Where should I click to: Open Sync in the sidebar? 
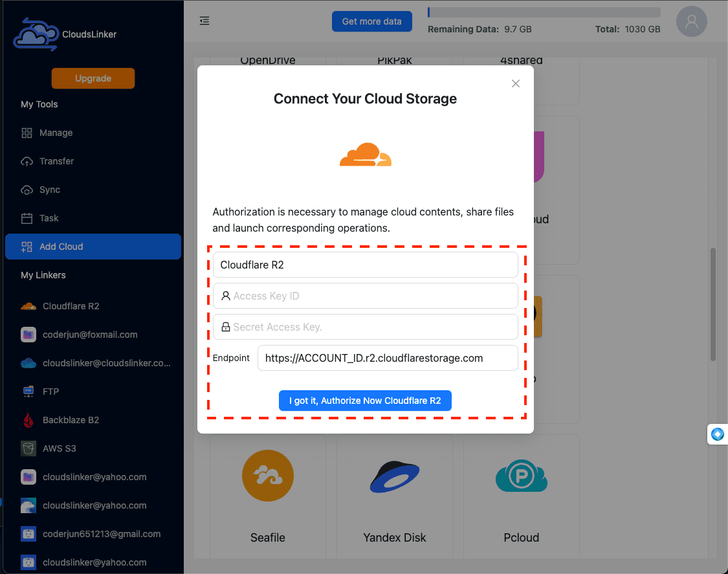93,190
